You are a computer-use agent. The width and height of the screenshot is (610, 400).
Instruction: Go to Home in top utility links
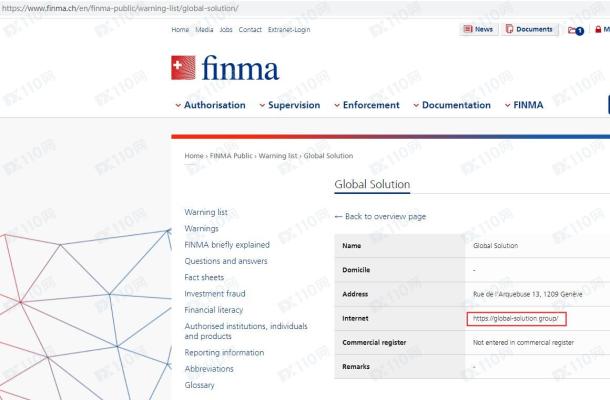pyautogui.click(x=180, y=30)
